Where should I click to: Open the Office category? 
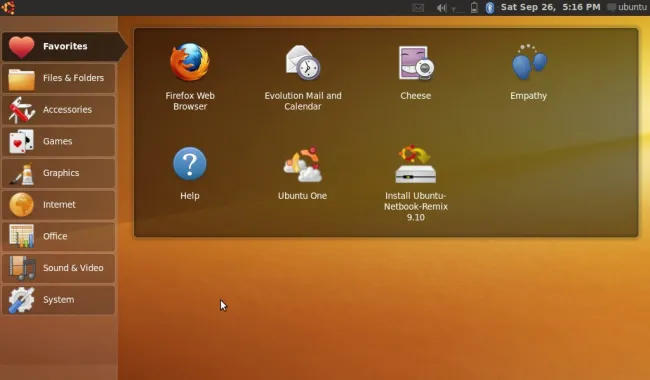58,236
